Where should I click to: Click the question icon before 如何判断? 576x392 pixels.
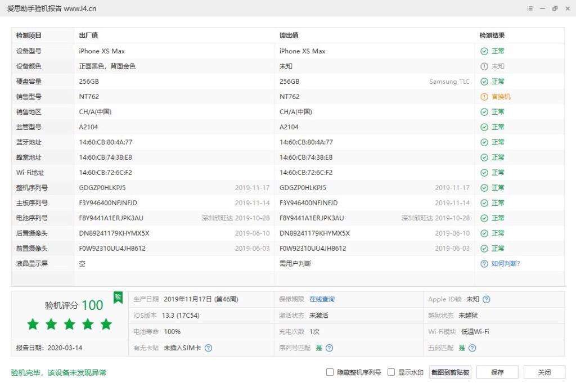[484, 264]
